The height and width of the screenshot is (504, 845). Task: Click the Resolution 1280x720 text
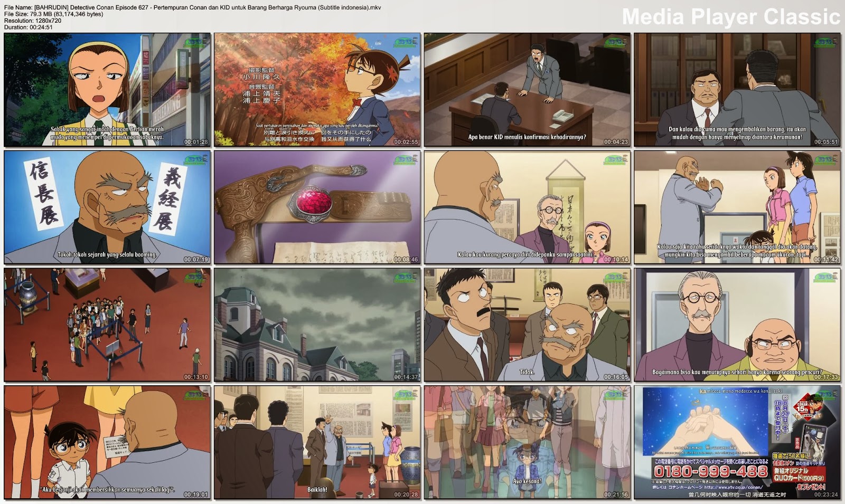(33, 21)
